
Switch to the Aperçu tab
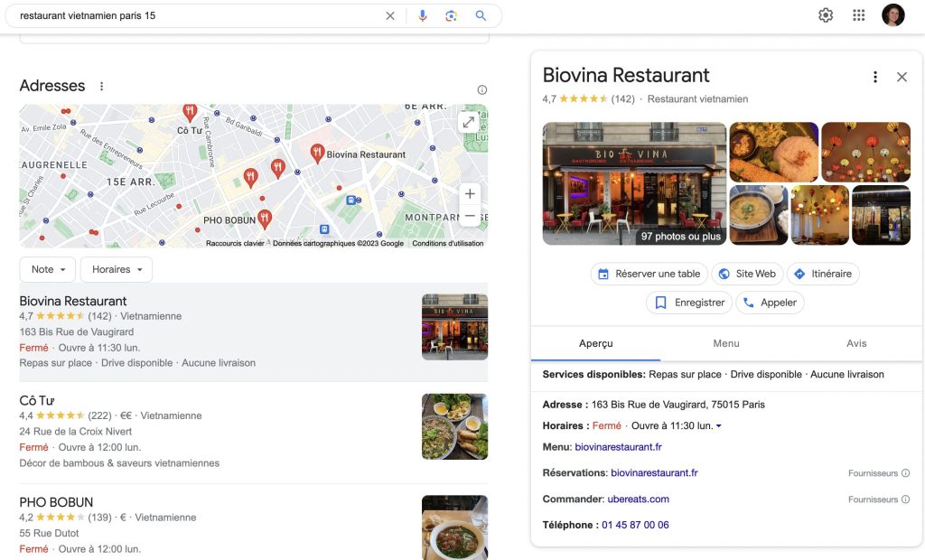(596, 343)
